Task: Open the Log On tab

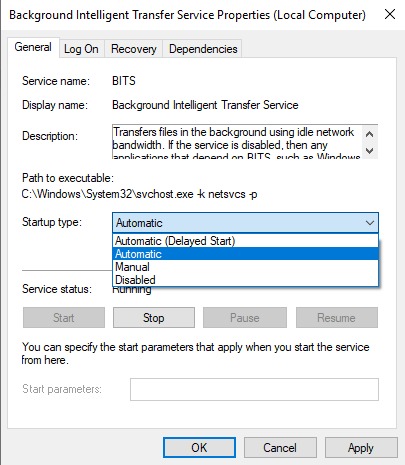Action: point(82,49)
